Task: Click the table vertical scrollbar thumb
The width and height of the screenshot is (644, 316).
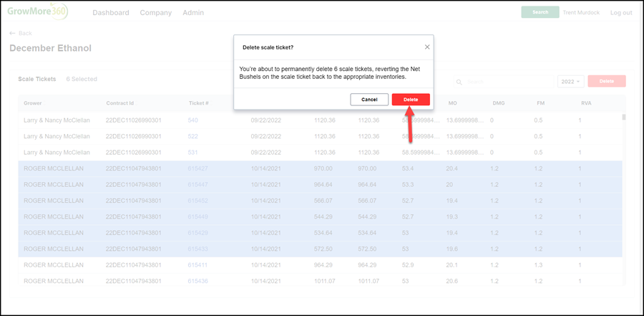Action: (624, 118)
